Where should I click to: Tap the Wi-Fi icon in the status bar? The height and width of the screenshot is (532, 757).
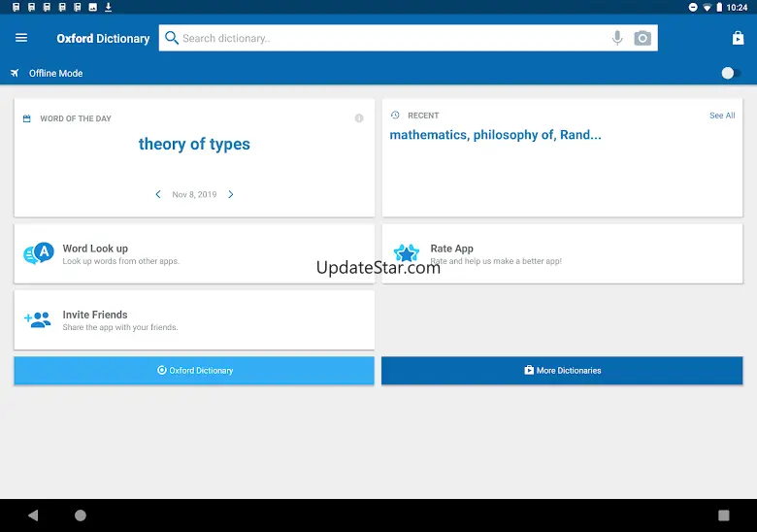(707, 7)
